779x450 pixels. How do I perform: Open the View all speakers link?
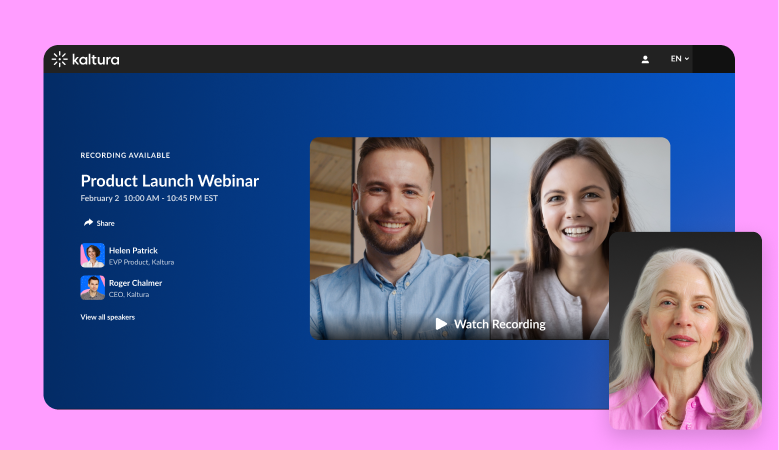[x=107, y=317]
